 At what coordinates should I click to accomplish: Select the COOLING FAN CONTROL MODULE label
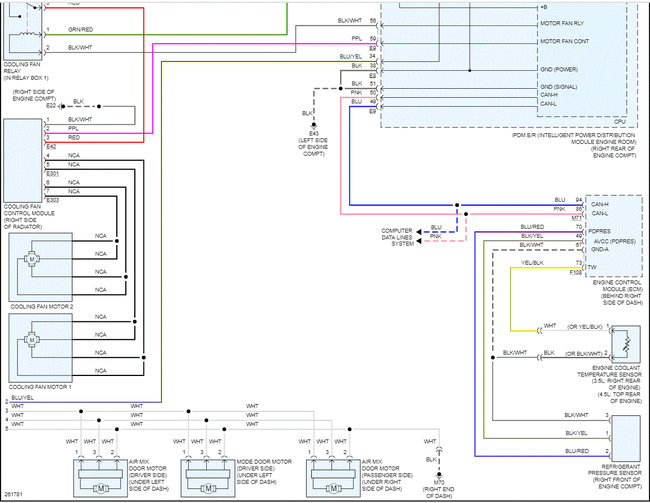(x=29, y=217)
